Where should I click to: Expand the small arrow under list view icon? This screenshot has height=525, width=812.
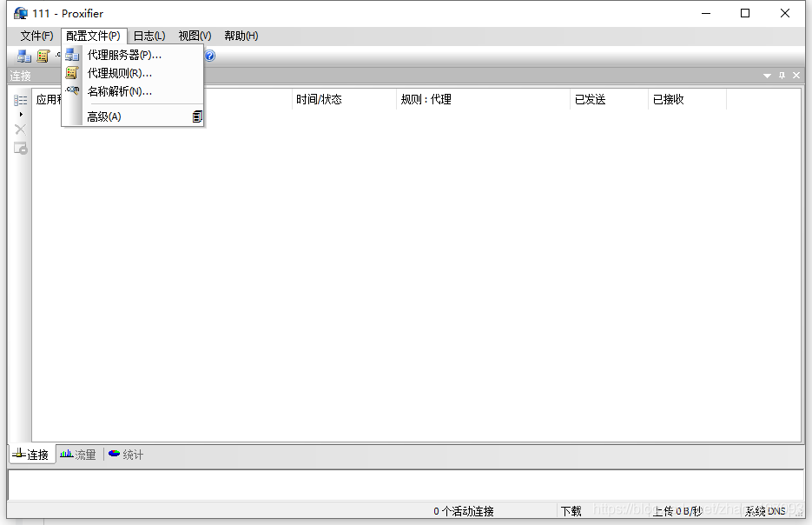(21, 114)
